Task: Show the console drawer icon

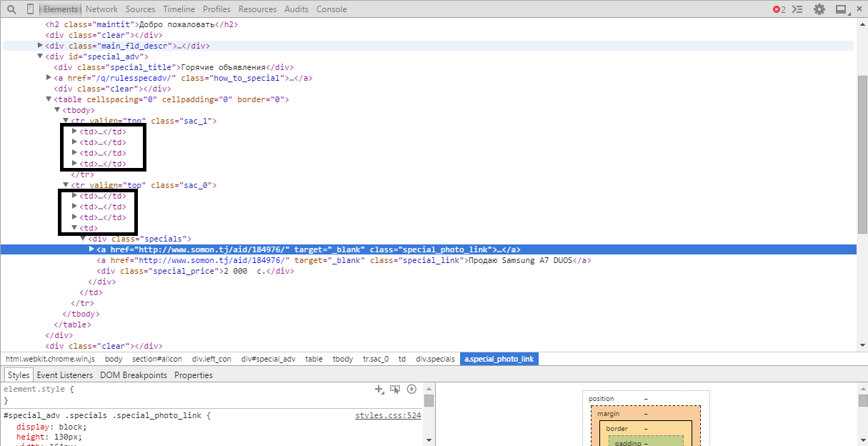Action: [798, 9]
